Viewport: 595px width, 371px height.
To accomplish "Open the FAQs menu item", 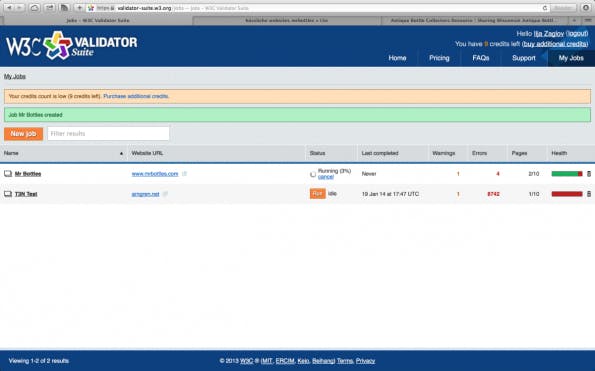I will coord(481,58).
